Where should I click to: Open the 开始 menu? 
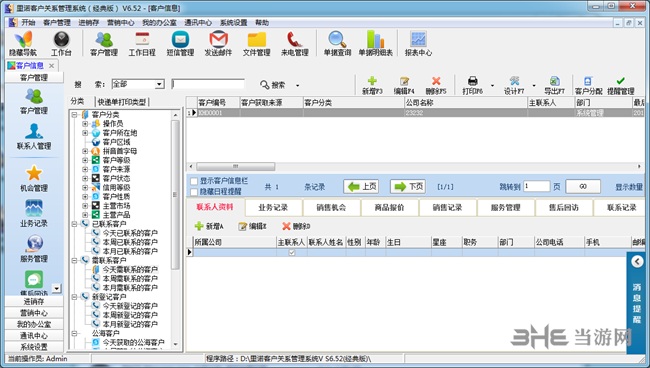(28, 22)
